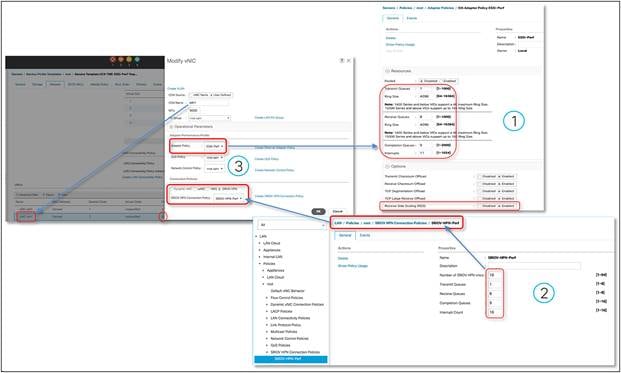This screenshot has width=621, height=373.
Task: Select Storage tab in service profile template
Action: pos(37,84)
